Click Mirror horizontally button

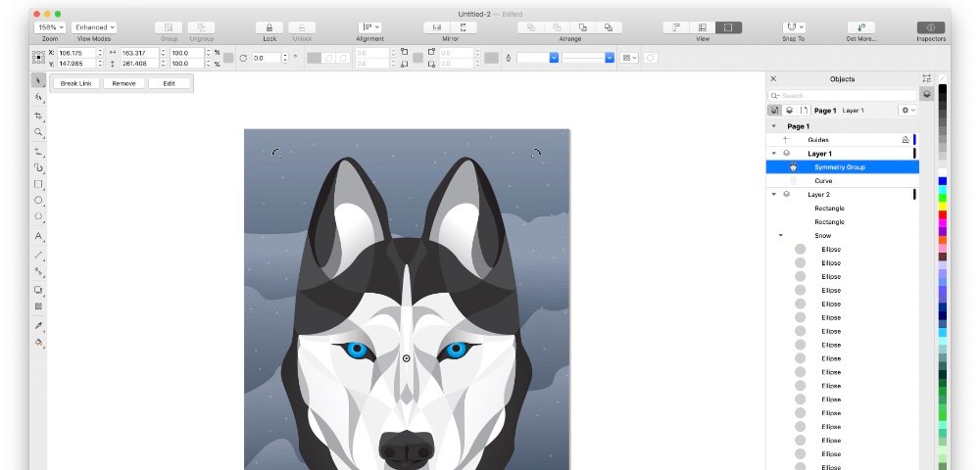(x=437, y=27)
